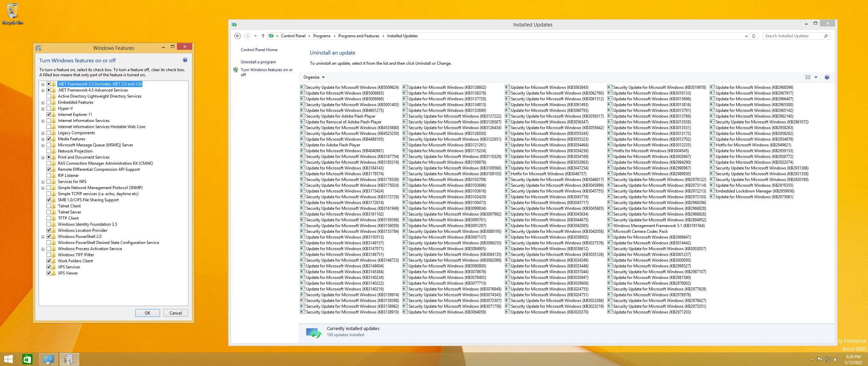868x366 pixels.
Task: Click OK in Windows Features dialog
Action: (x=147, y=313)
